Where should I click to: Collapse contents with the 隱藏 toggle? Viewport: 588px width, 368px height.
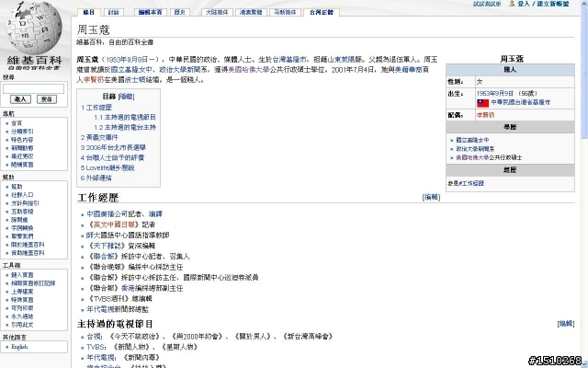click(x=127, y=97)
